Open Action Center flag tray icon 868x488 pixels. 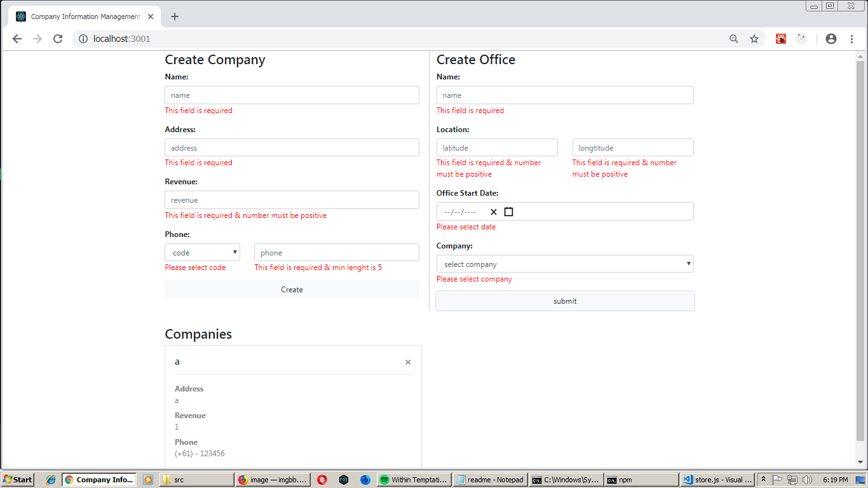[777, 480]
